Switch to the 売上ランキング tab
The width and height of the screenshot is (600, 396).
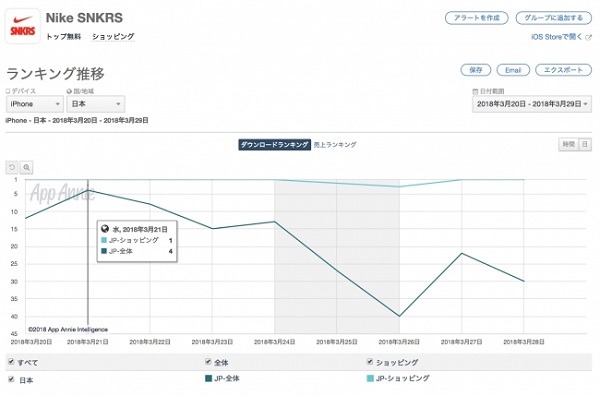(x=335, y=145)
